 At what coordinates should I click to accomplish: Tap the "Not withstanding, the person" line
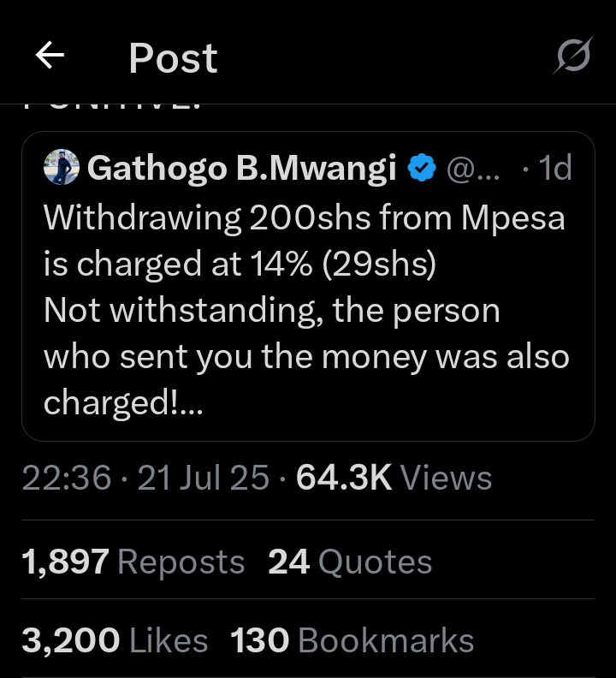[271, 310]
